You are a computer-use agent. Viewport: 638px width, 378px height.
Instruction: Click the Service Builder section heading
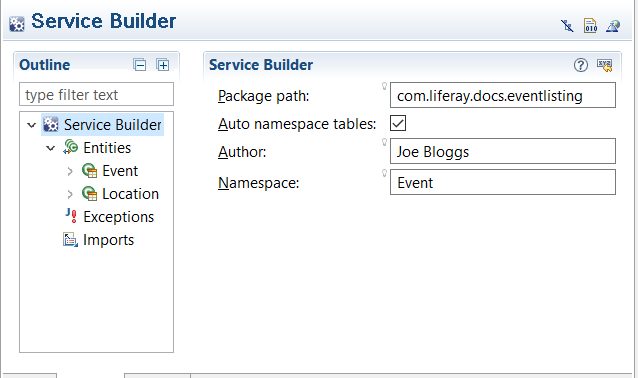tap(261, 65)
